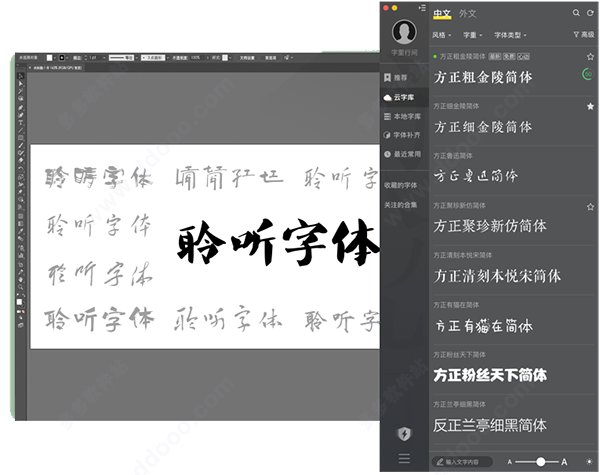Apply the 方正聚珍新仿简体 font preview

[x=490, y=226]
